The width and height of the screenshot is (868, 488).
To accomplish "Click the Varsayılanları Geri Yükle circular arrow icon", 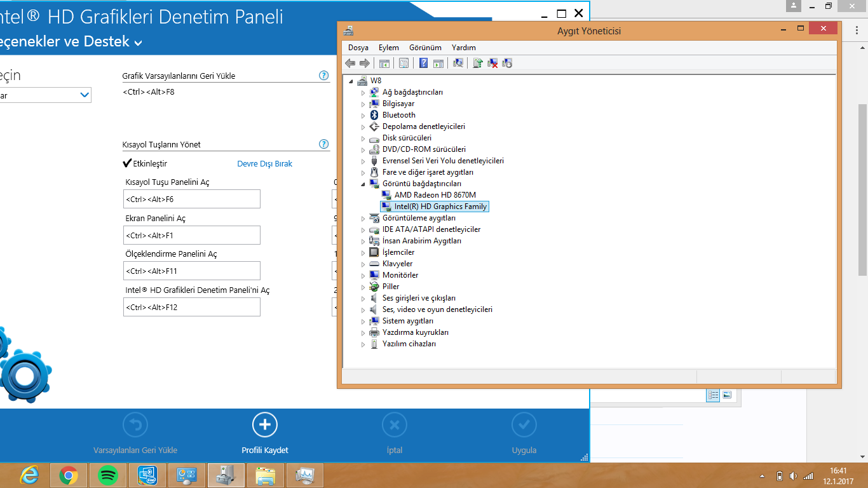I will click(x=135, y=425).
